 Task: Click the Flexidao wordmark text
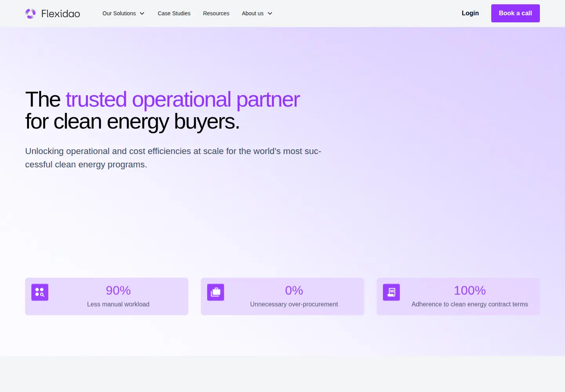tap(61, 14)
